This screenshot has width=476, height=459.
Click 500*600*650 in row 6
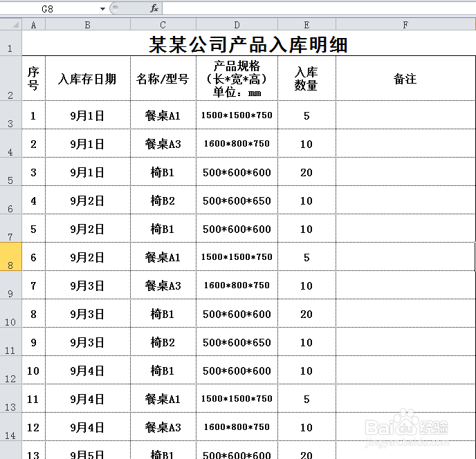[x=237, y=200]
